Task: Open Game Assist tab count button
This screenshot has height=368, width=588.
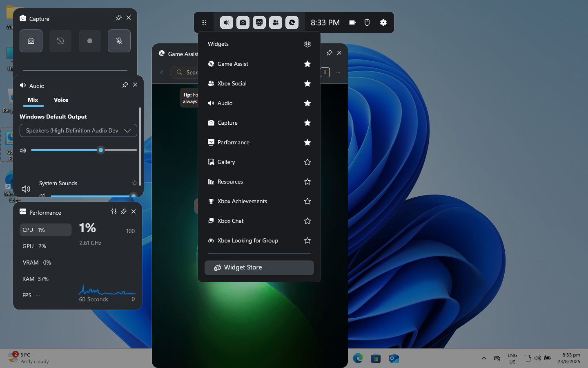Action: click(x=325, y=72)
